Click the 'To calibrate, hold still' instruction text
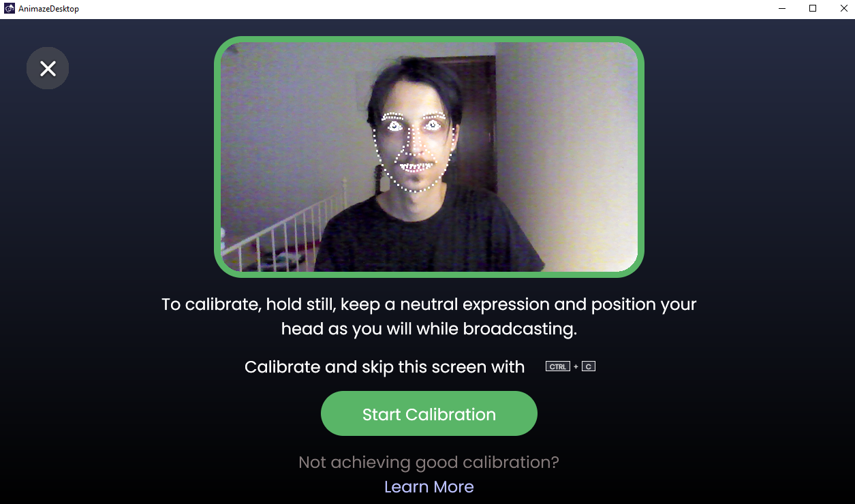This screenshot has height=504, width=855. [x=429, y=316]
